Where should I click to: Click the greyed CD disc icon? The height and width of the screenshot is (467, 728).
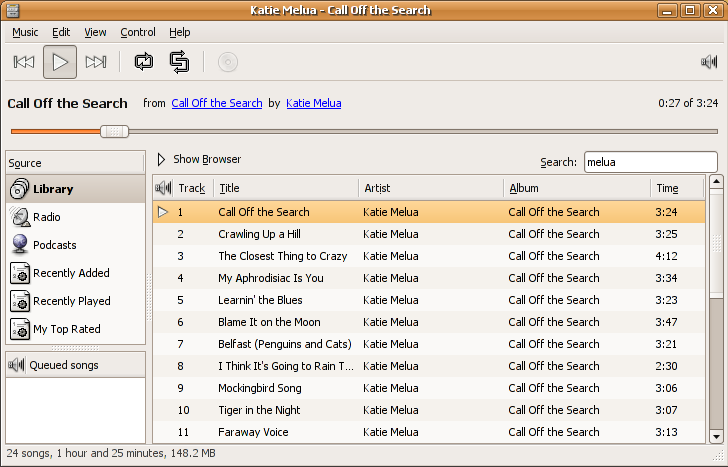(228, 62)
